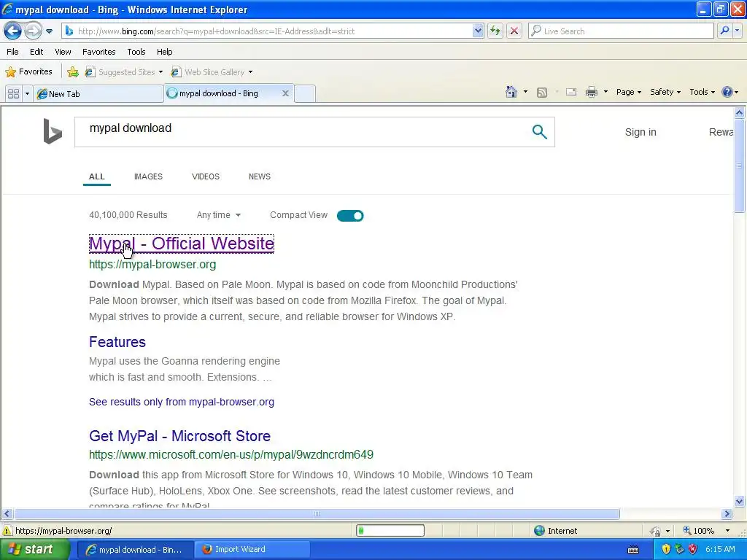This screenshot has height=560, width=747.
Task: Open the Tools menu in the menu bar
Action: pos(136,52)
